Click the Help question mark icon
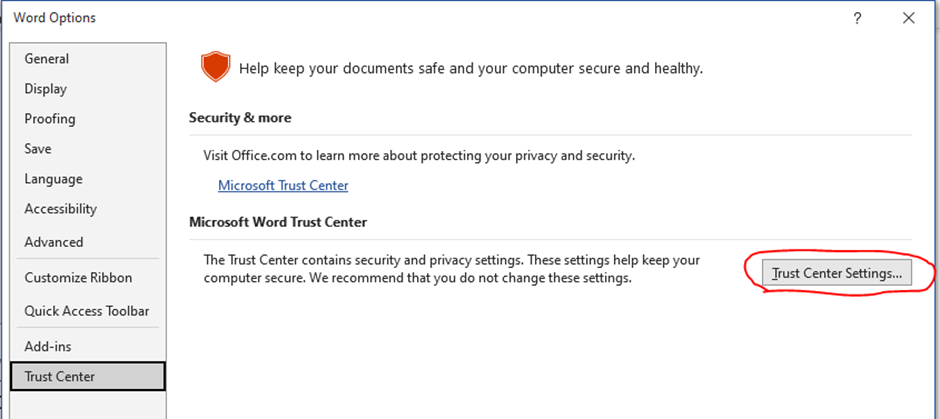 (x=857, y=18)
